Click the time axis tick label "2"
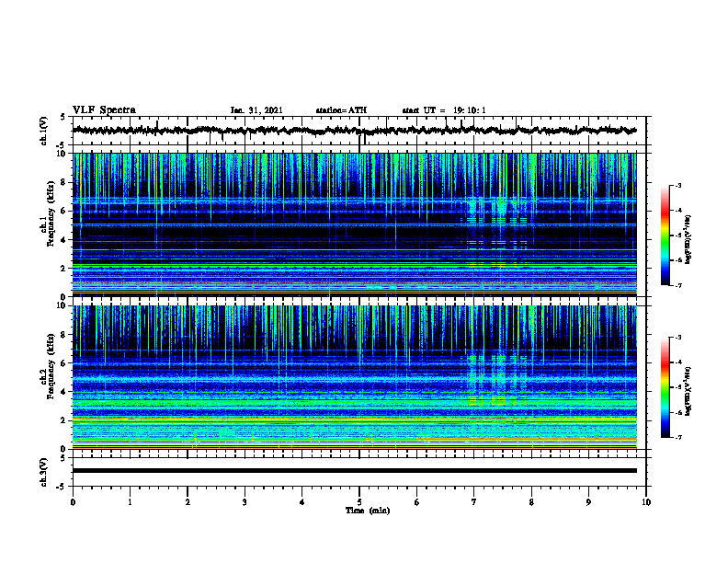 [x=188, y=502]
